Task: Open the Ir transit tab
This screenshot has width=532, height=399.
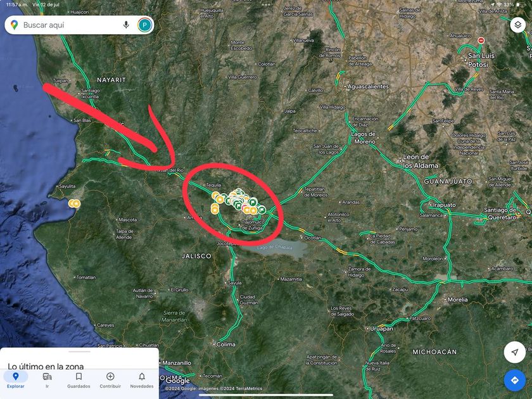Action: pos(47,380)
